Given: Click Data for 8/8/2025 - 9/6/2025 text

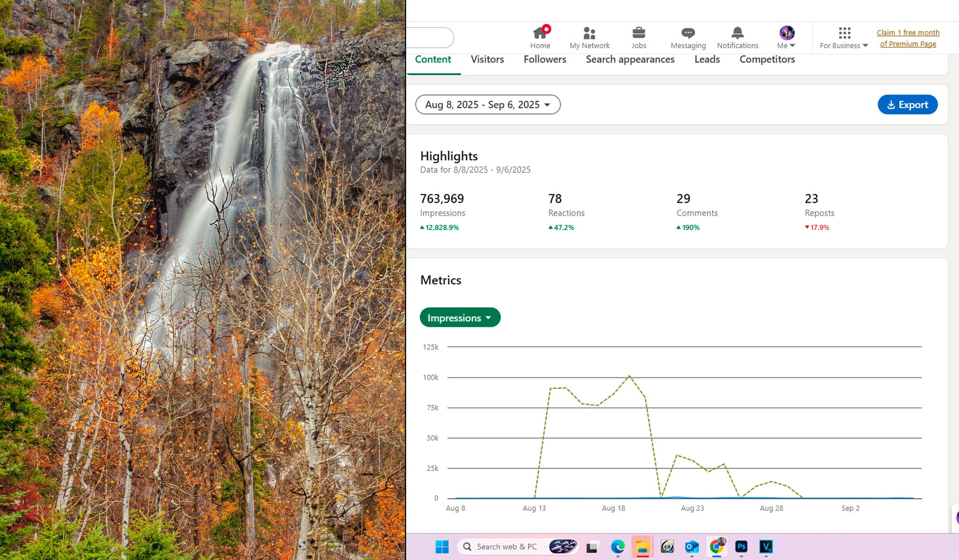Looking at the screenshot, I should tap(475, 170).
